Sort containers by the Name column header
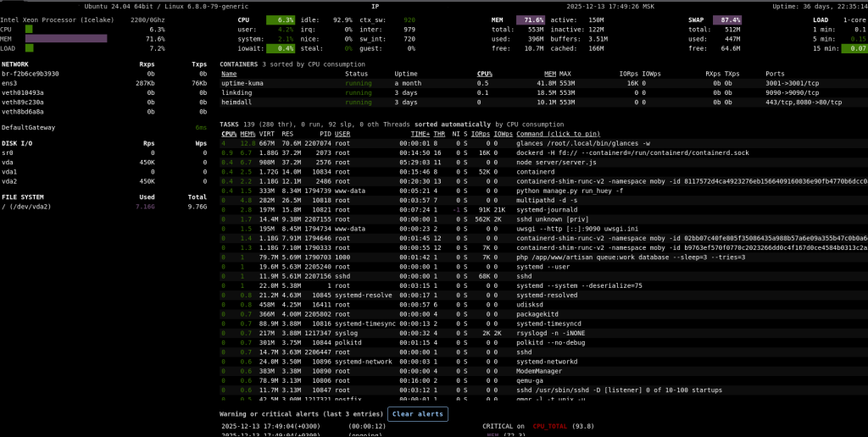 [x=229, y=74]
